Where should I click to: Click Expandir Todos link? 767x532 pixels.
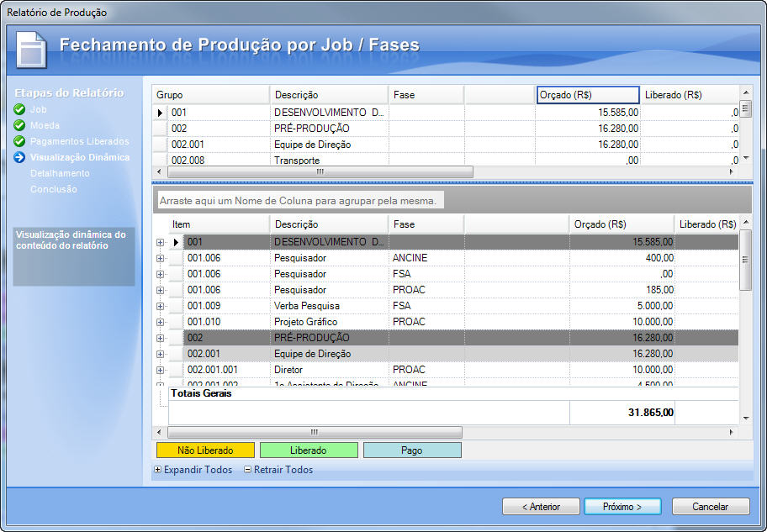click(193, 470)
